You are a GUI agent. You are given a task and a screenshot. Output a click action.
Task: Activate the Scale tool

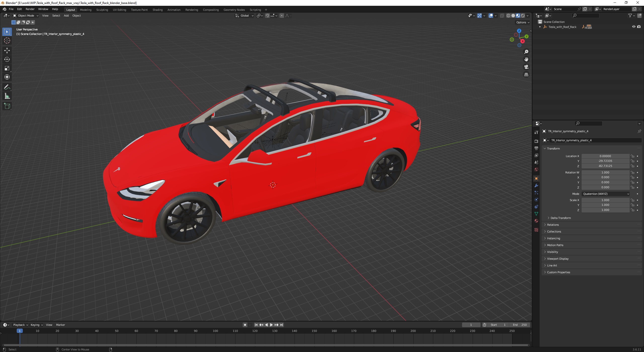[x=7, y=68]
